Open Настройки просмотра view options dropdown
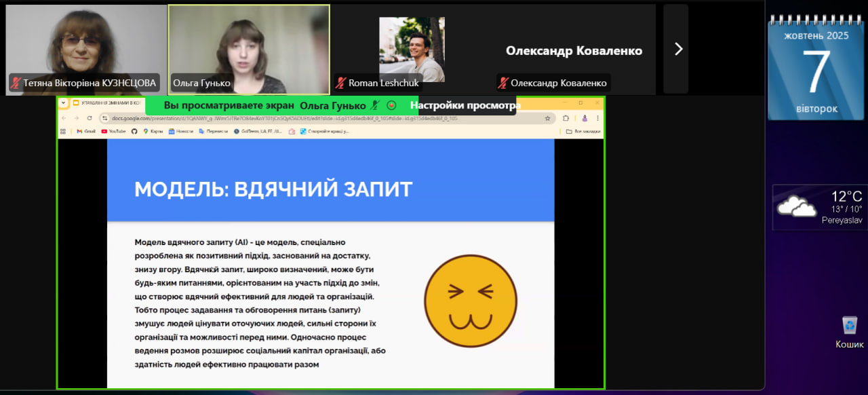 (465, 105)
